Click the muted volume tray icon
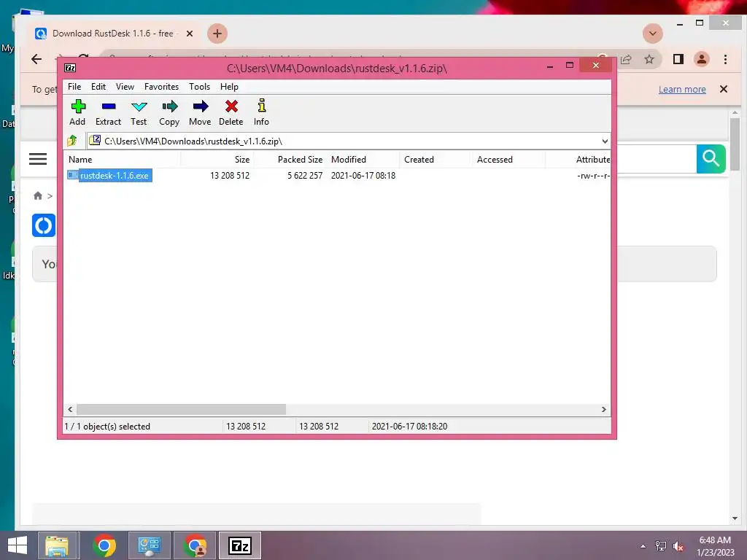Screen dimensions: 747x560 tap(678, 546)
